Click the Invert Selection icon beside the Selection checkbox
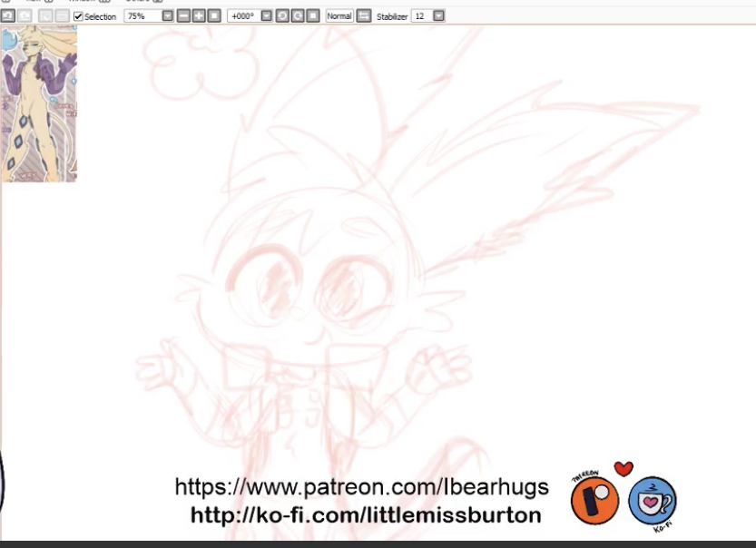The image size is (756, 548). click(x=63, y=16)
